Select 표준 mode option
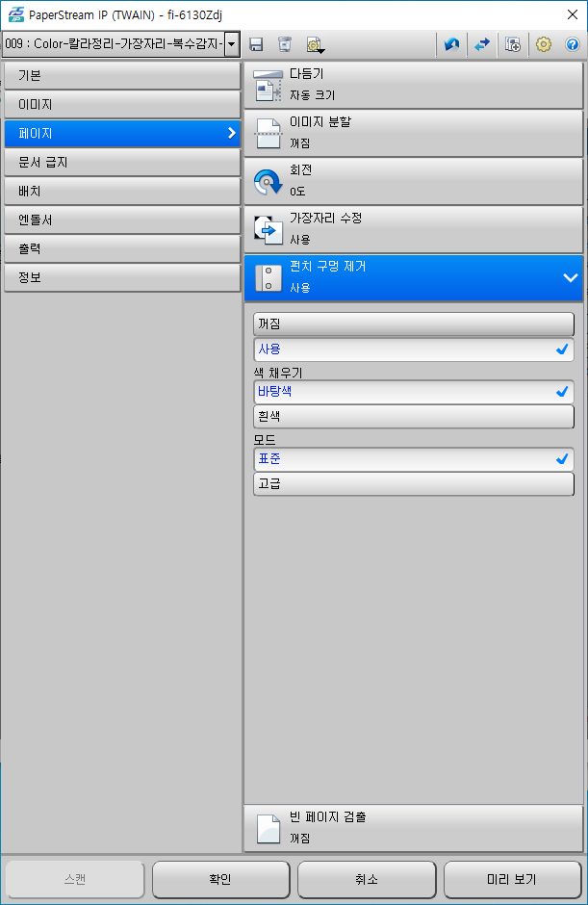The image size is (588, 905). coord(413,459)
